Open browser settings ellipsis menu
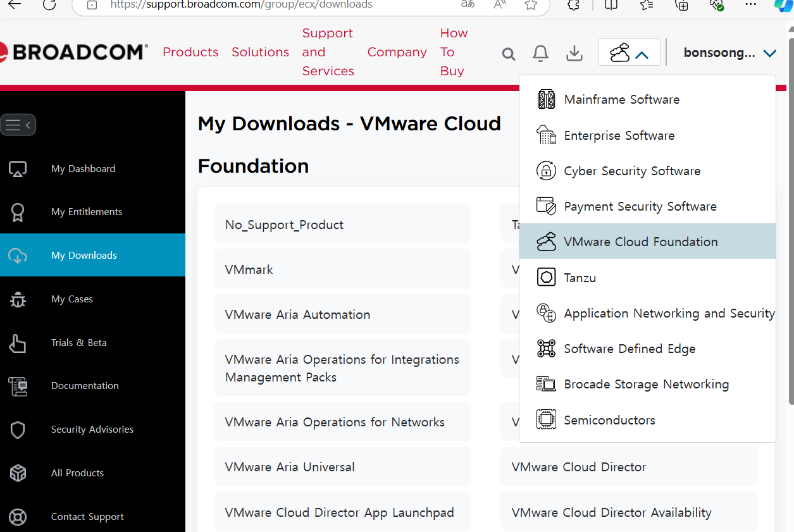 tap(751, 4)
